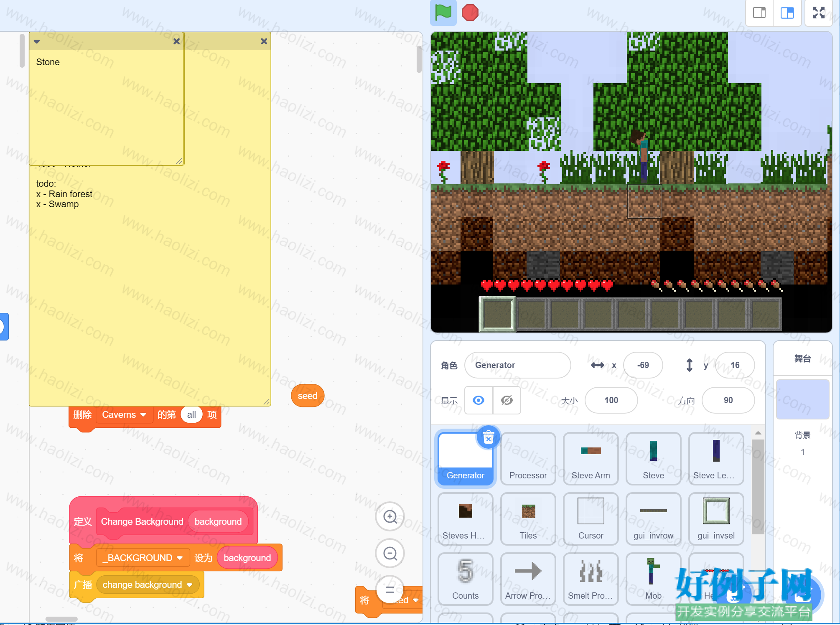
Task: Select the Smelt Pro… sprite
Action: [591, 579]
